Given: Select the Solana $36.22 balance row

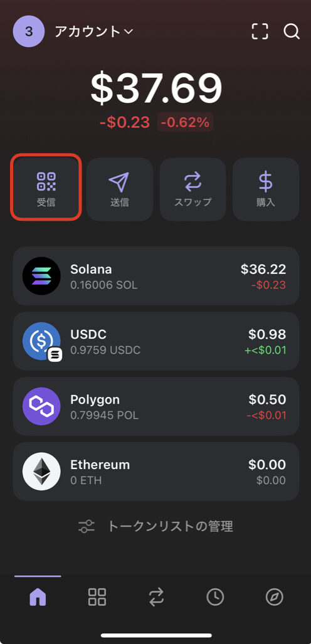Looking at the screenshot, I should click(x=156, y=276).
